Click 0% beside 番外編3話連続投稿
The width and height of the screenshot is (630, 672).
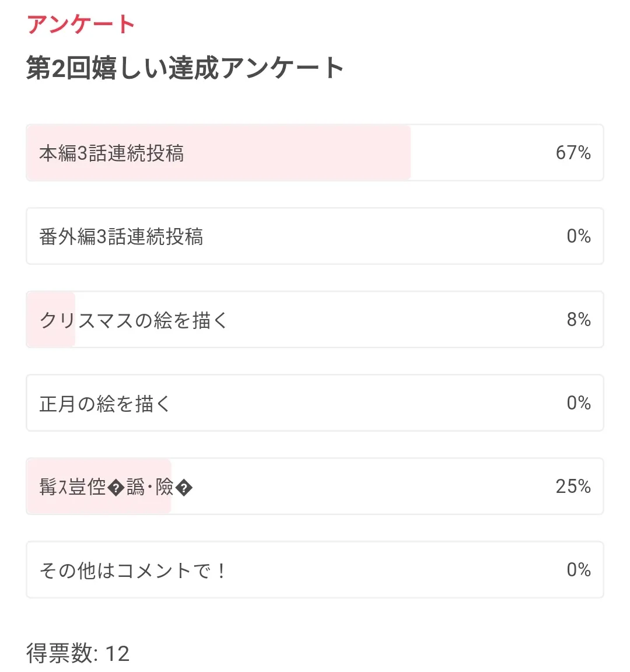(578, 236)
